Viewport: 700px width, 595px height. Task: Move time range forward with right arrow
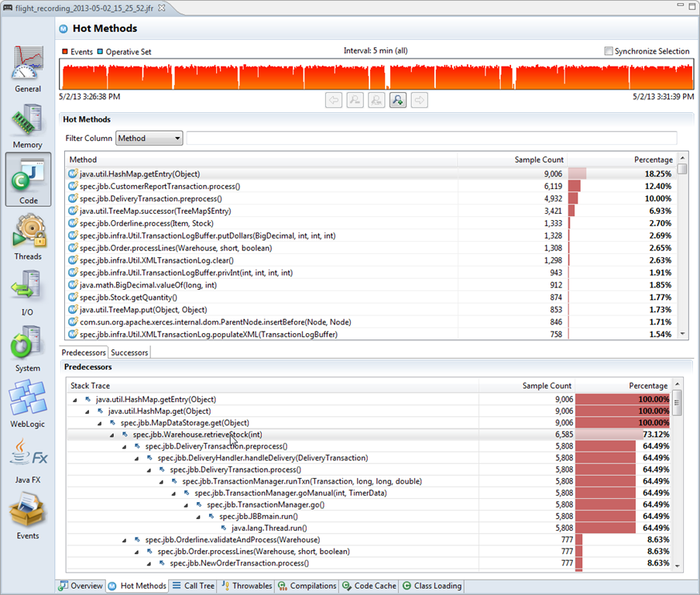click(419, 100)
